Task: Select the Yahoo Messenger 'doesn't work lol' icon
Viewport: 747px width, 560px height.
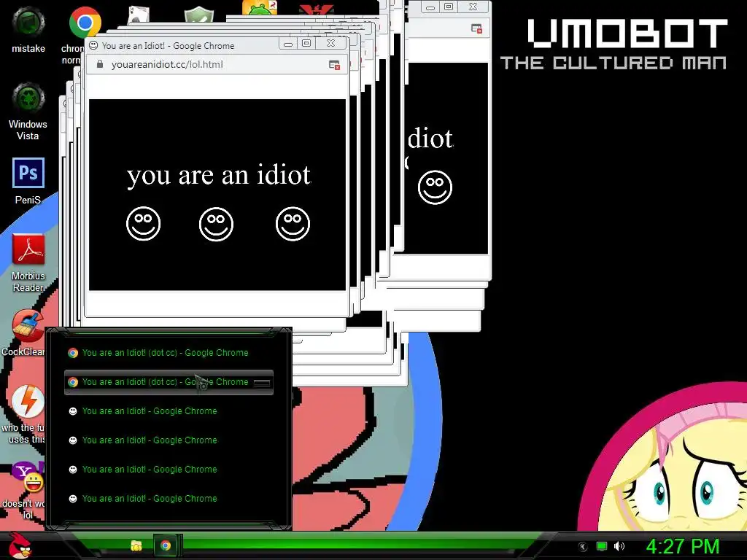Action: tap(28, 477)
